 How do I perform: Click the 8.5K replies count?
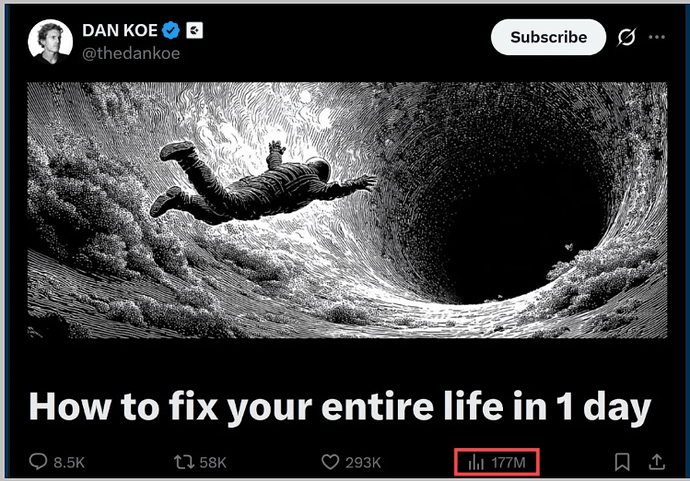pos(69,463)
